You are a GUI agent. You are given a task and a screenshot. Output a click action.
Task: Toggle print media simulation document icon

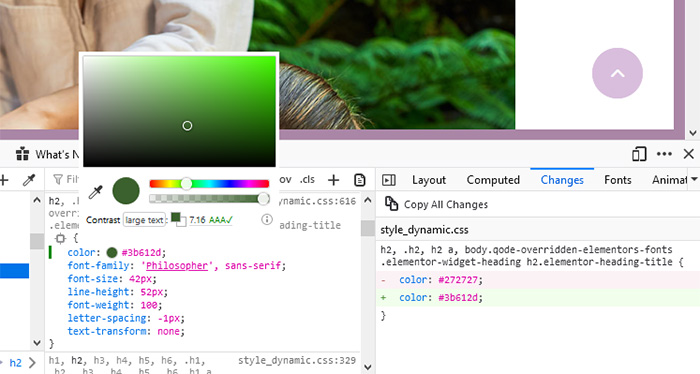pos(359,180)
